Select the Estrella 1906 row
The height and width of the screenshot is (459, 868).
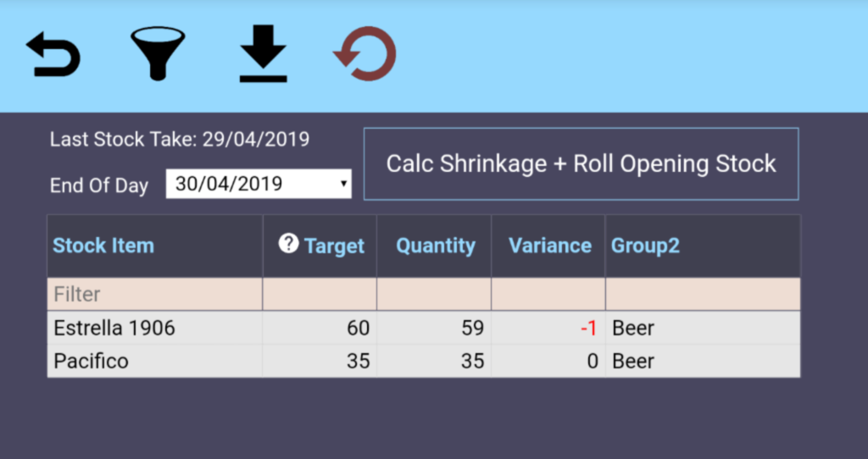point(114,328)
